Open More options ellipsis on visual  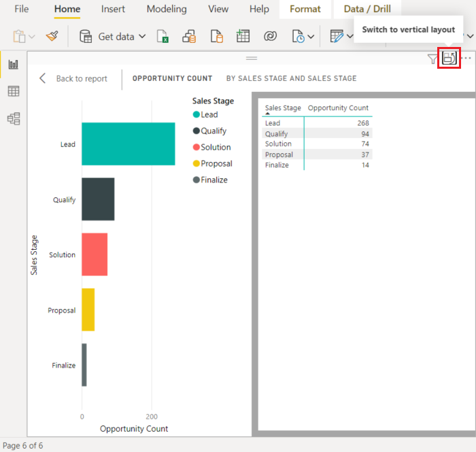[467, 58]
